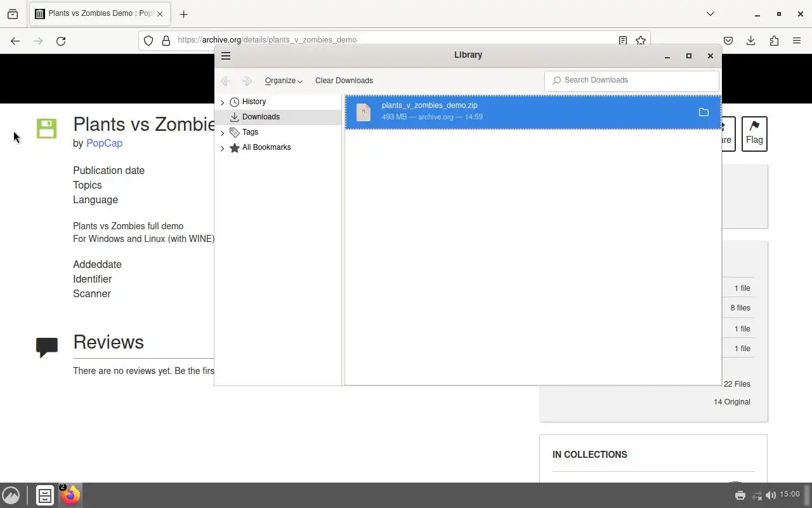This screenshot has width=812, height=508.
Task: Select All Bookmarks in the sidebar
Action: click(266, 147)
